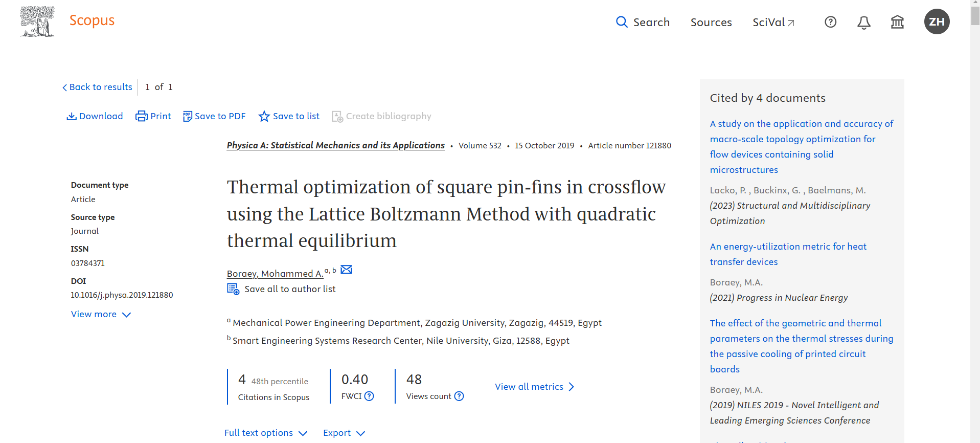Viewport: 980px width, 443px height.
Task: Click Create bibliography label
Action: [389, 116]
